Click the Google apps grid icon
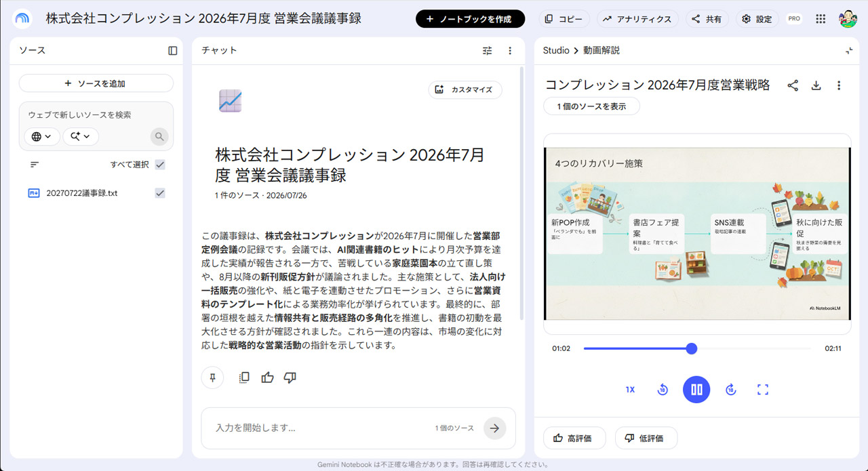The width and height of the screenshot is (868, 471). pyautogui.click(x=821, y=19)
